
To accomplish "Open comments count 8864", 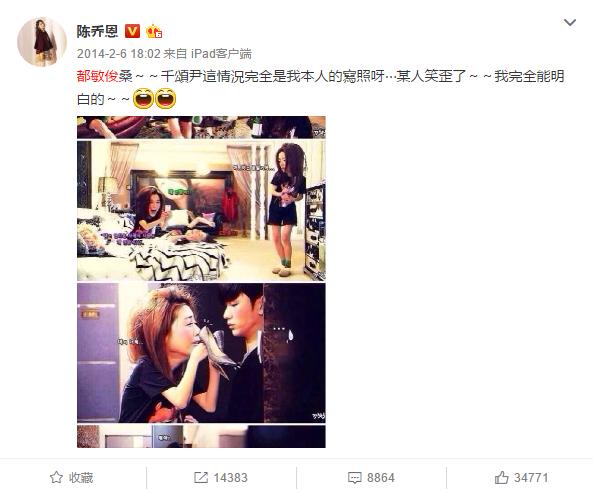I will pos(380,477).
